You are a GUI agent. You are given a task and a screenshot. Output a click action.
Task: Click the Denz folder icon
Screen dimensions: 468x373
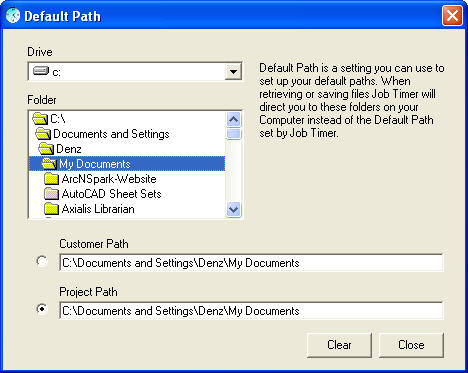point(46,149)
